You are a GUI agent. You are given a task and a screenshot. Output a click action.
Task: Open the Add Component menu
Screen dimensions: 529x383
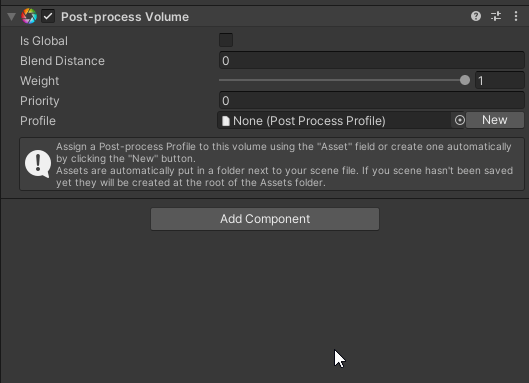pyautogui.click(x=265, y=219)
